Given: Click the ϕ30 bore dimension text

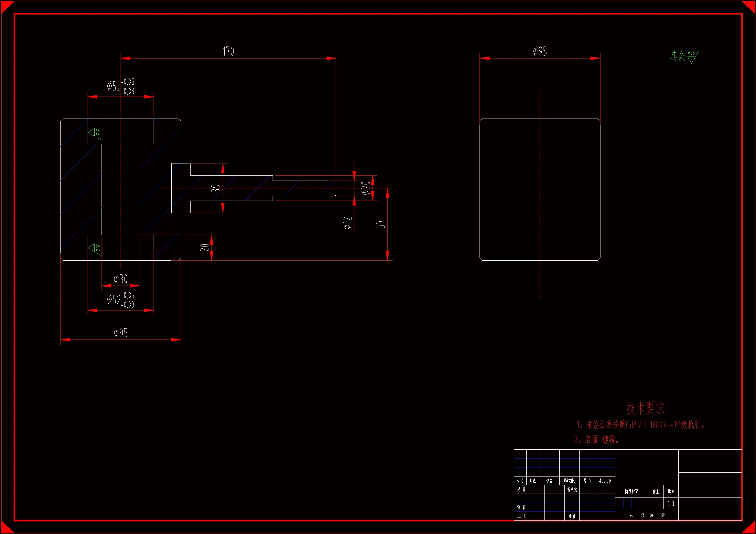Looking at the screenshot, I should click(x=121, y=279).
